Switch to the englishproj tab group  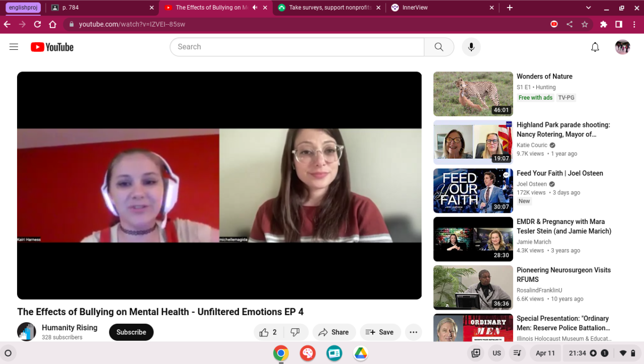[23, 8]
